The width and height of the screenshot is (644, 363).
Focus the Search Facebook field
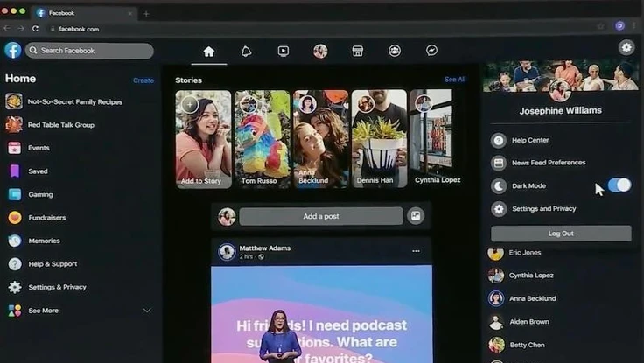pos(89,51)
